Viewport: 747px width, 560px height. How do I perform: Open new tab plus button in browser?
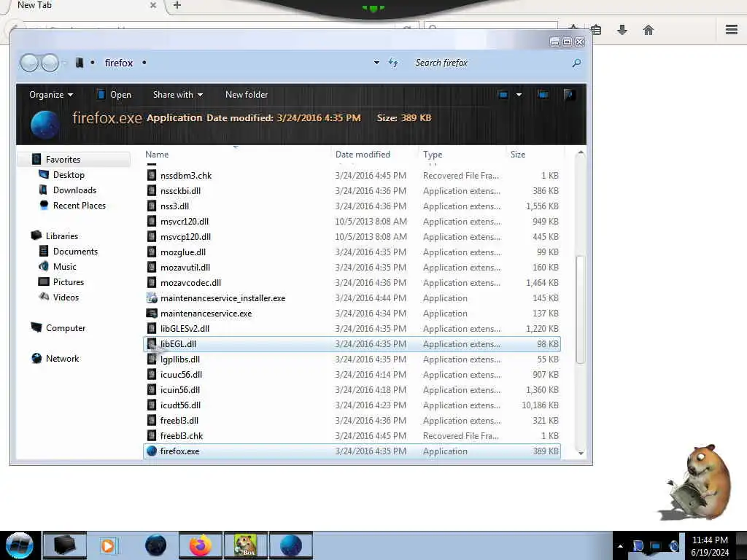click(x=177, y=5)
